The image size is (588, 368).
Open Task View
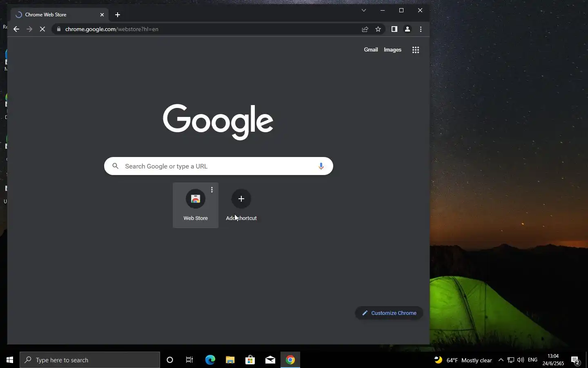coord(189,360)
